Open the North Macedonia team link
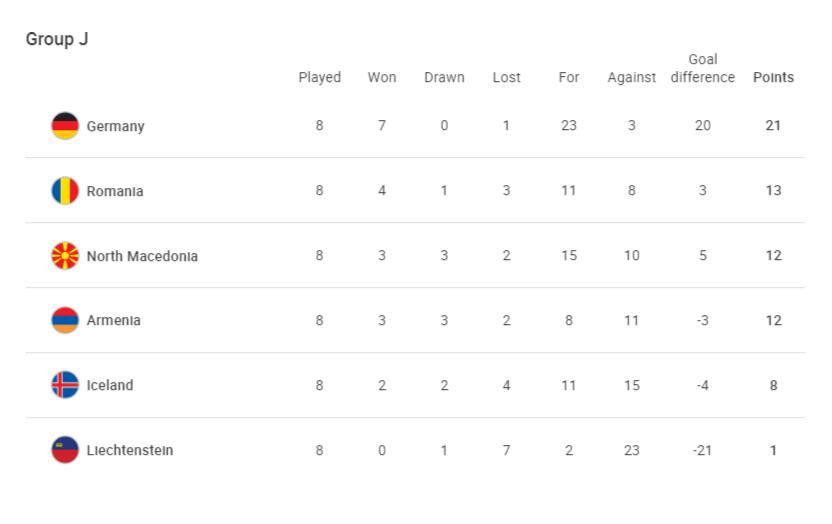 point(142,256)
